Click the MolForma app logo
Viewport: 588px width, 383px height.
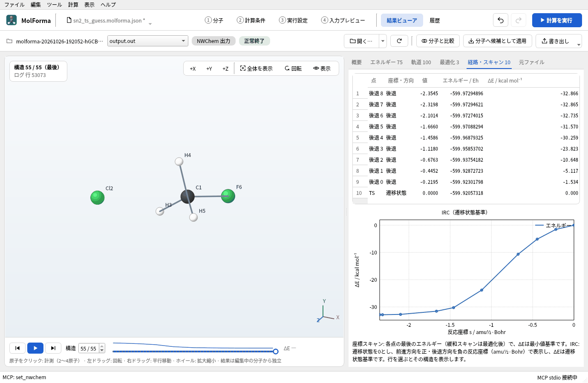[x=12, y=20]
